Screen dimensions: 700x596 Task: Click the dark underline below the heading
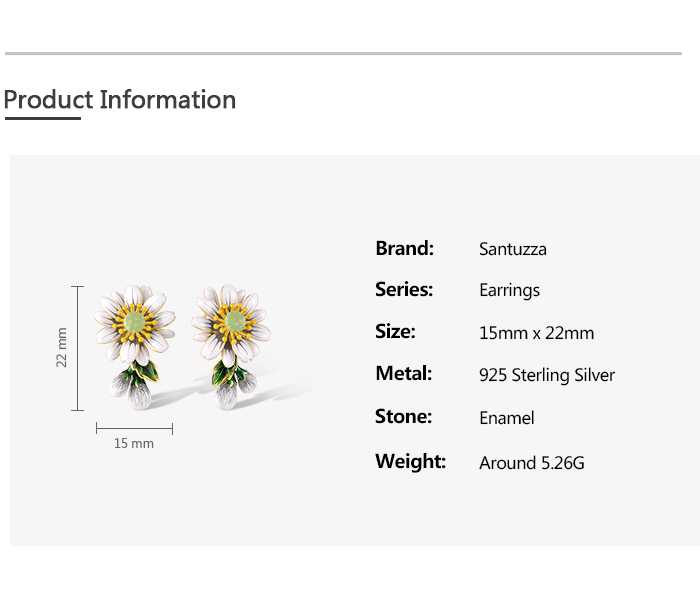[x=42, y=118]
